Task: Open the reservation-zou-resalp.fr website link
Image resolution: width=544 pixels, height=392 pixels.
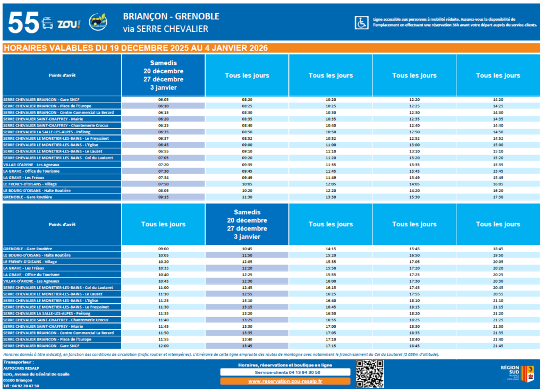Action: [x=285, y=381]
